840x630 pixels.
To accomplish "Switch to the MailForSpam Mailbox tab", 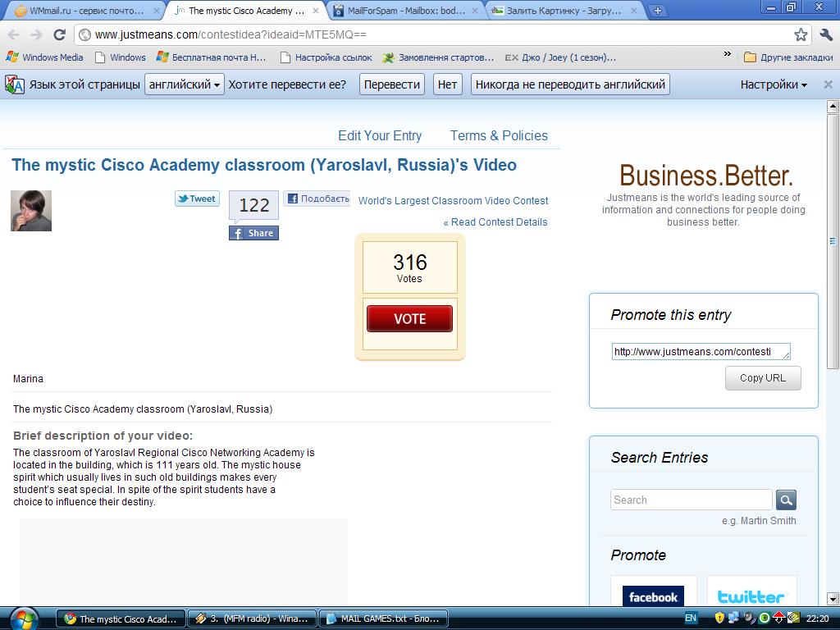I will [x=405, y=11].
